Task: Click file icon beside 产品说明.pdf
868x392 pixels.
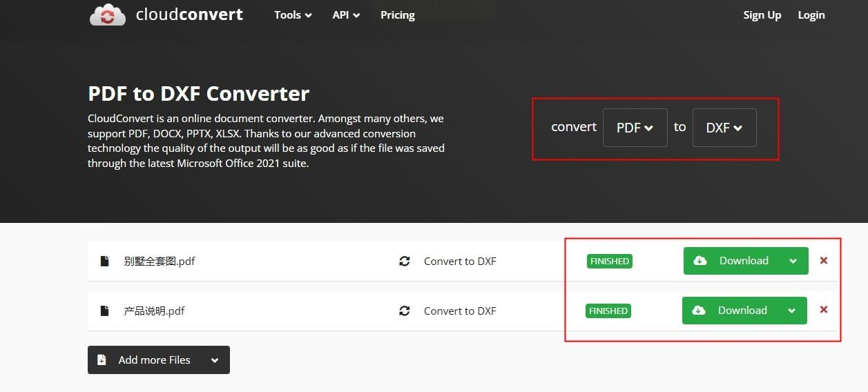Action: [x=105, y=311]
